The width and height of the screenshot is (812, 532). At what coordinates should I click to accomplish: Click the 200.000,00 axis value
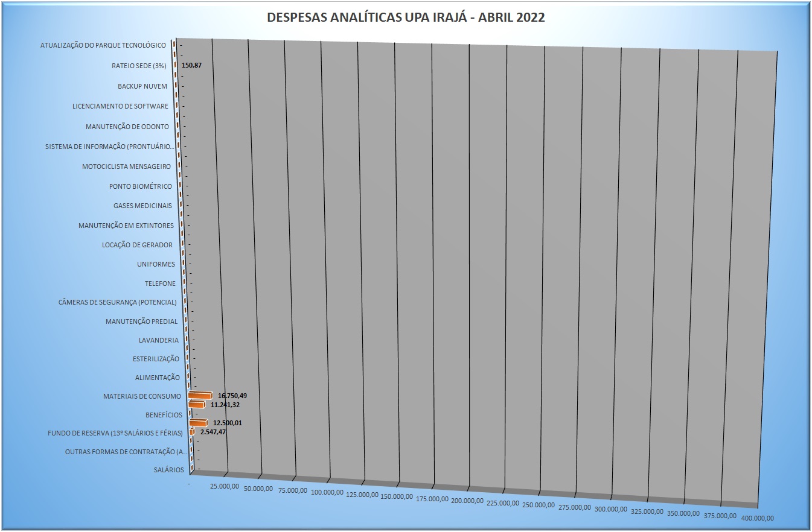tap(467, 501)
